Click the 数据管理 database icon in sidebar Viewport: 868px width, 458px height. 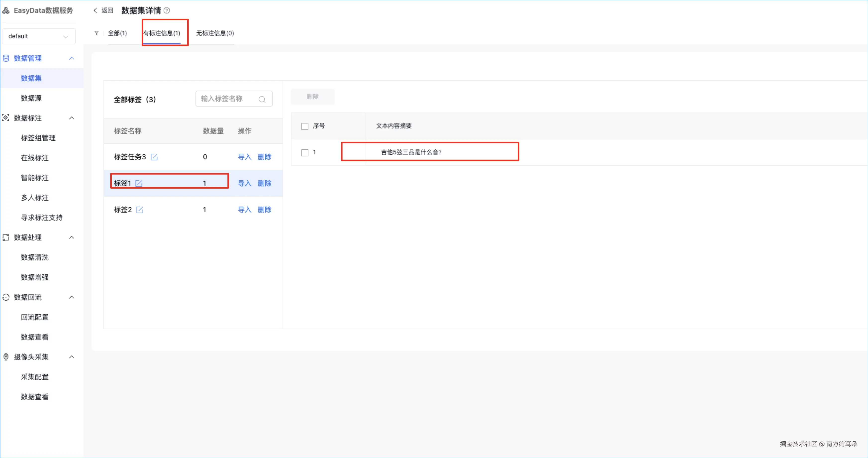click(x=6, y=58)
